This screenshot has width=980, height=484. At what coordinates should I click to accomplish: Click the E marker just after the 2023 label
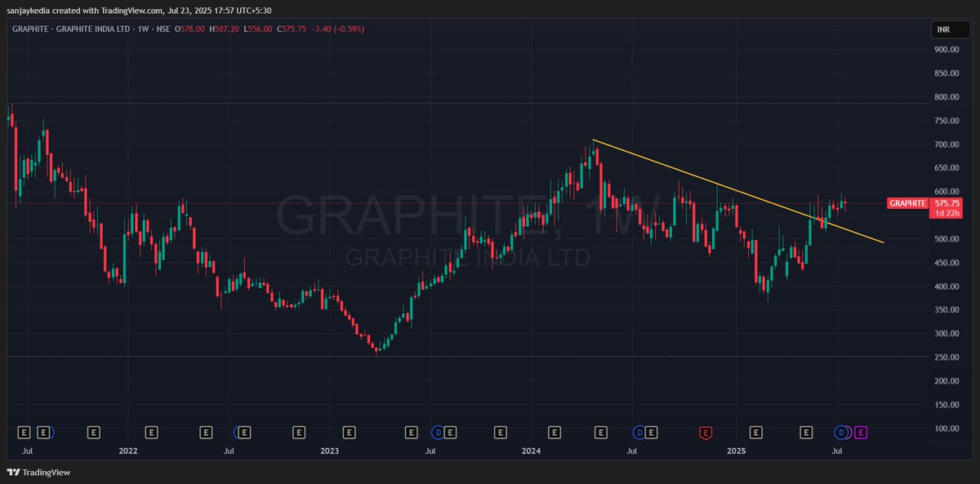point(350,432)
